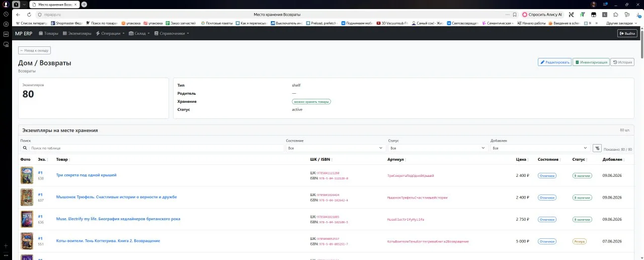Image resolution: width=644 pixels, height=260 pixels.
Task: Click cover thumbnail of Коты-воители book
Action: pyautogui.click(x=27, y=241)
